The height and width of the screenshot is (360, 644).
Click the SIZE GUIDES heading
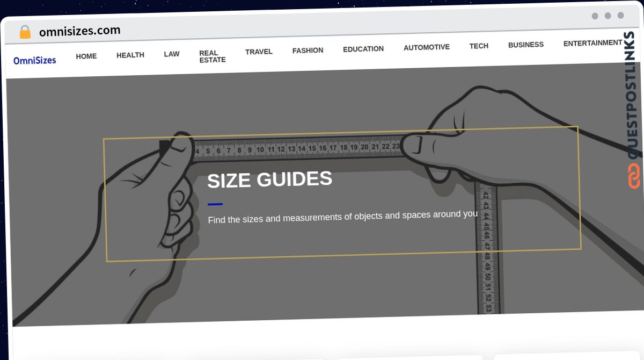(270, 179)
